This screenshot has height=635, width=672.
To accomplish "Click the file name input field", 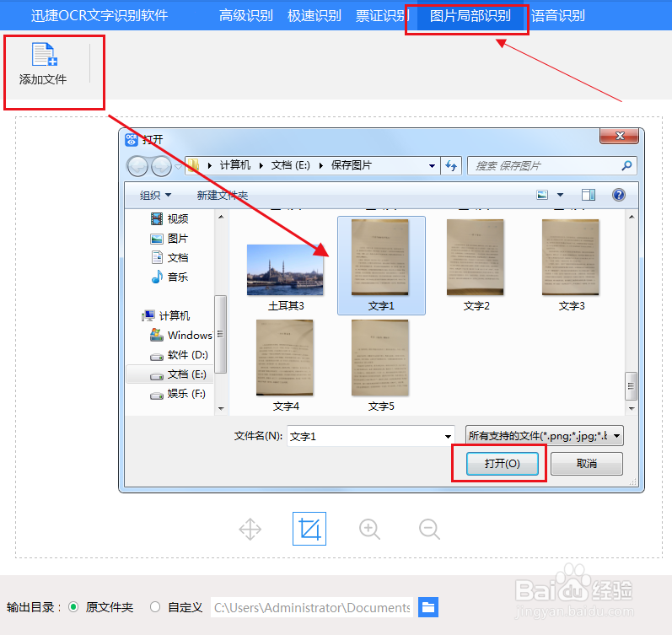I will (x=365, y=437).
